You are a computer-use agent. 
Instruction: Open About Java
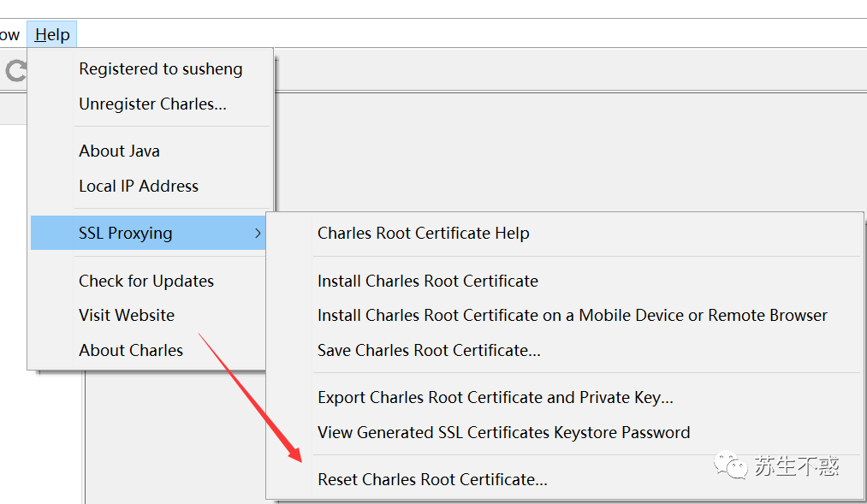point(120,151)
